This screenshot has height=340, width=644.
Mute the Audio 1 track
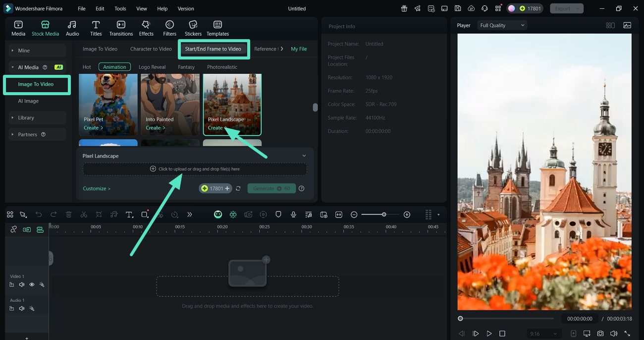point(22,309)
